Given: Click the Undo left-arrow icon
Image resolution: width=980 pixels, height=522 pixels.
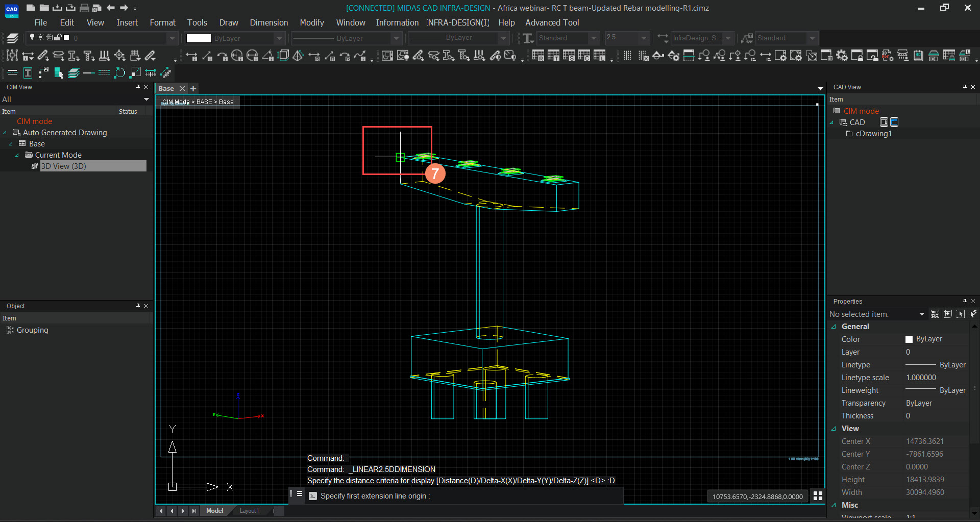Looking at the screenshot, I should 110,8.
